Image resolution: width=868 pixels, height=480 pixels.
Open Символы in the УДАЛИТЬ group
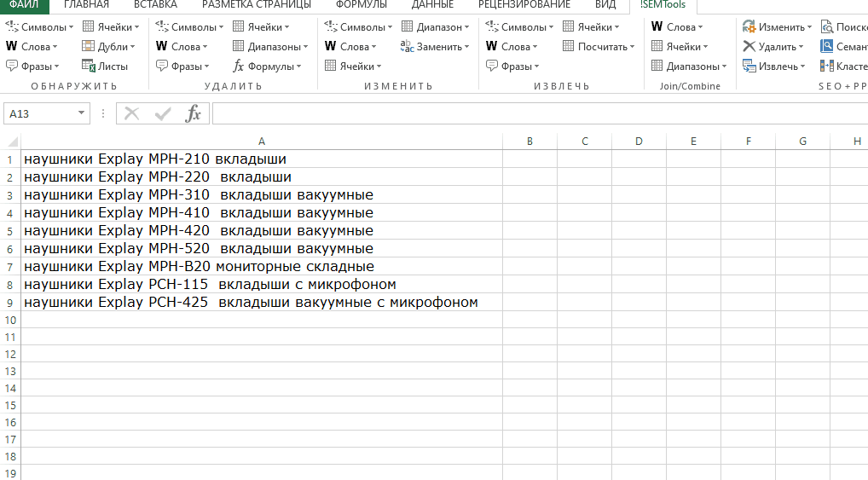coord(189,26)
